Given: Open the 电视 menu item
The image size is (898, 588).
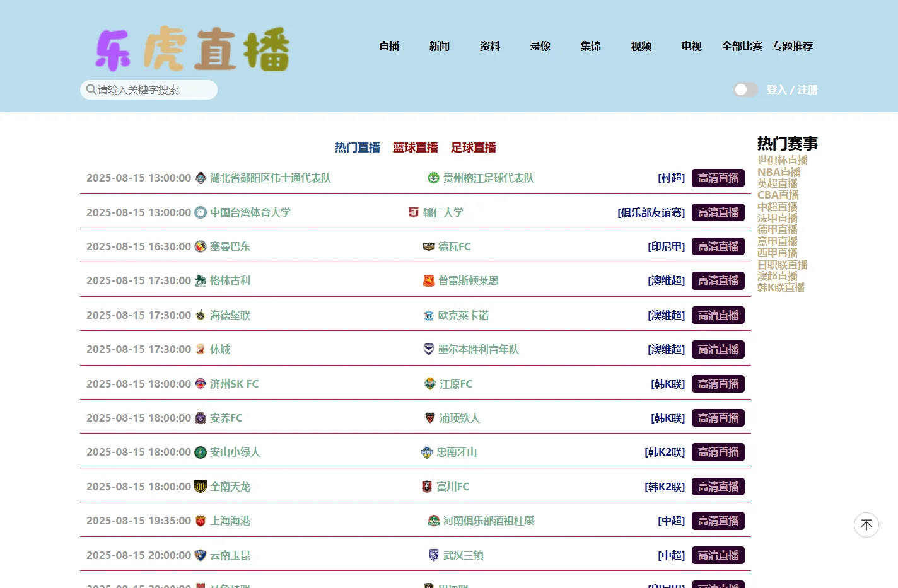Looking at the screenshot, I should 692,46.
